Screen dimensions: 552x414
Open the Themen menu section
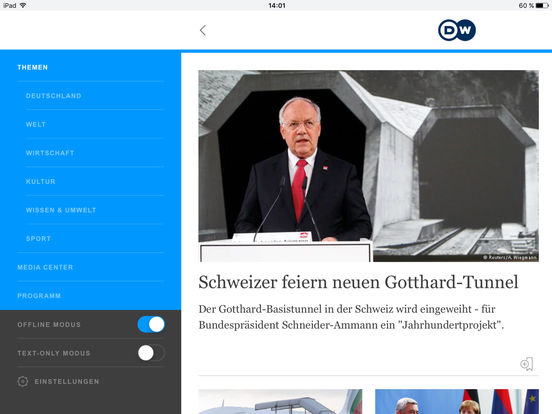click(32, 67)
